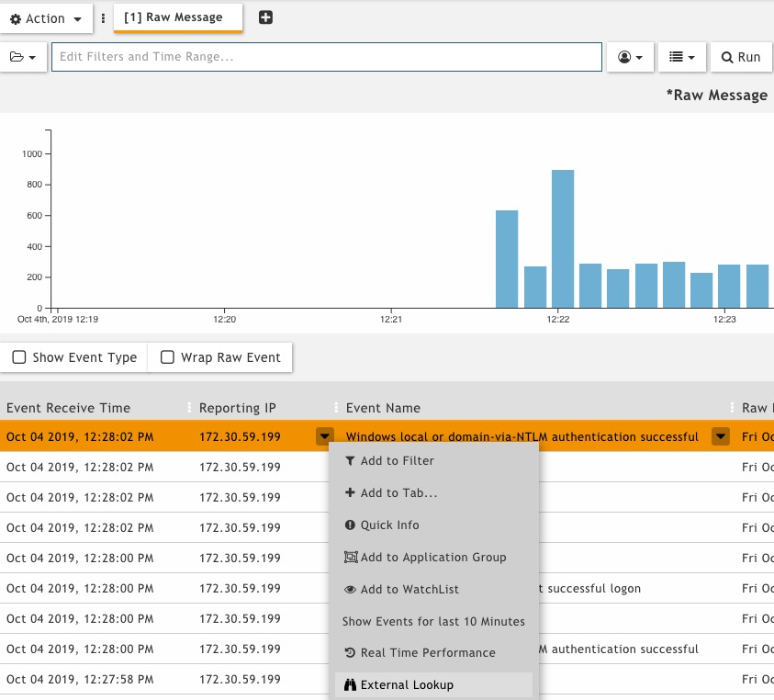Click the Edit Filters and Time Range field
Screen dimensions: 774x700
(326, 57)
